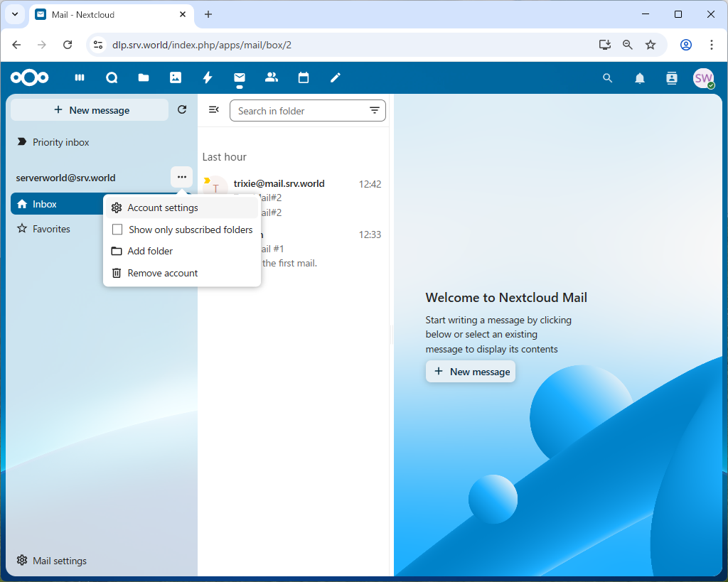Open the SW user avatar menu
The image size is (728, 582).
pyautogui.click(x=703, y=78)
